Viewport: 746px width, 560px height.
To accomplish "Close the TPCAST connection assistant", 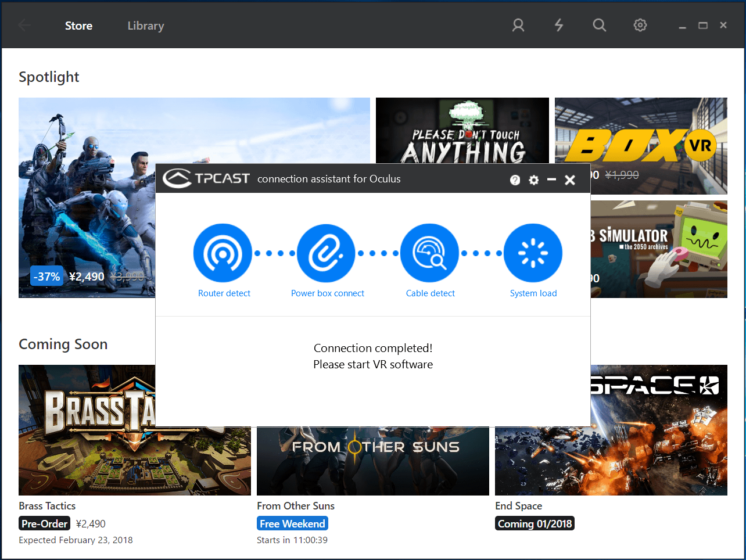I will click(x=570, y=180).
